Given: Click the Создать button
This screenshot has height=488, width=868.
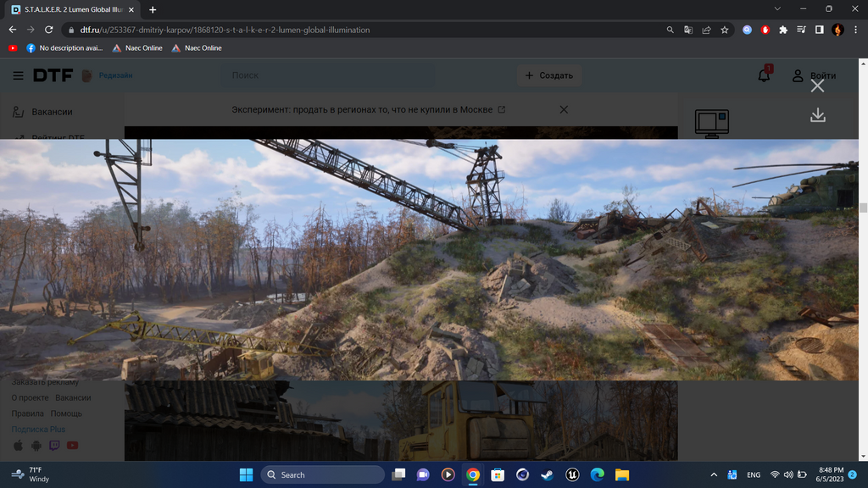Looking at the screenshot, I should point(549,75).
